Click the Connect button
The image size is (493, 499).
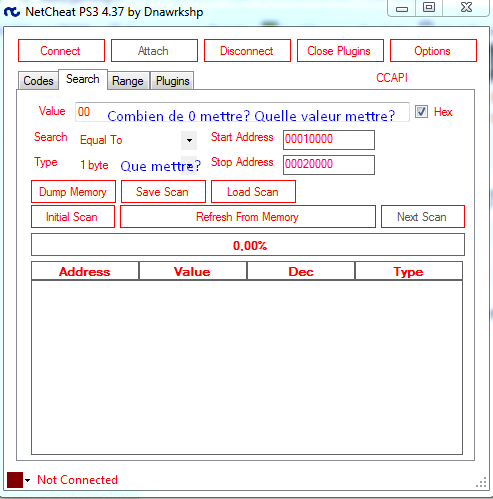(x=61, y=51)
